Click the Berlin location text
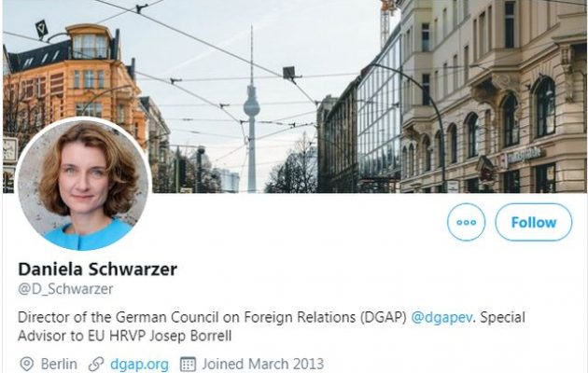 [x=59, y=364]
